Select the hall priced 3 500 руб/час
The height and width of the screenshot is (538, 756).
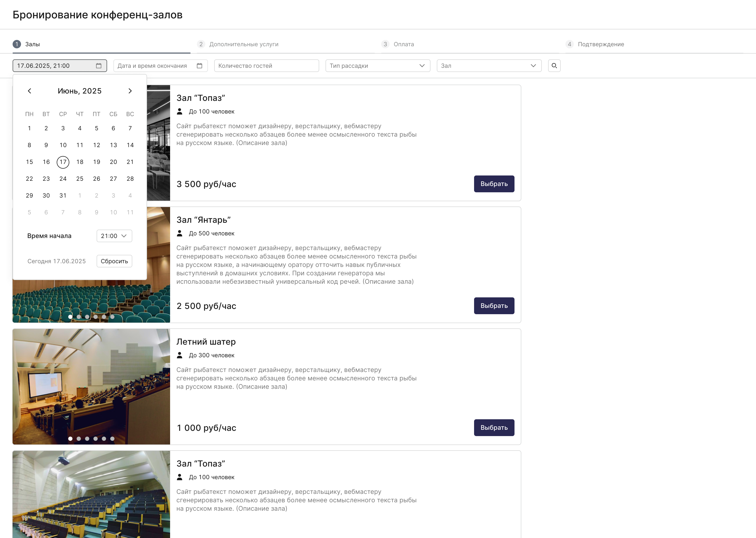pos(494,184)
